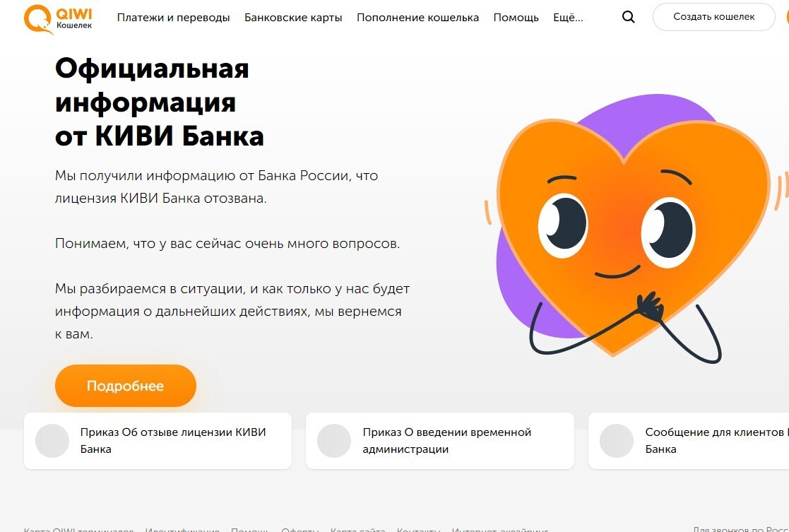This screenshot has width=789, height=532.
Task: Expand the Ещё... navigation dropdown
Action: click(x=568, y=18)
